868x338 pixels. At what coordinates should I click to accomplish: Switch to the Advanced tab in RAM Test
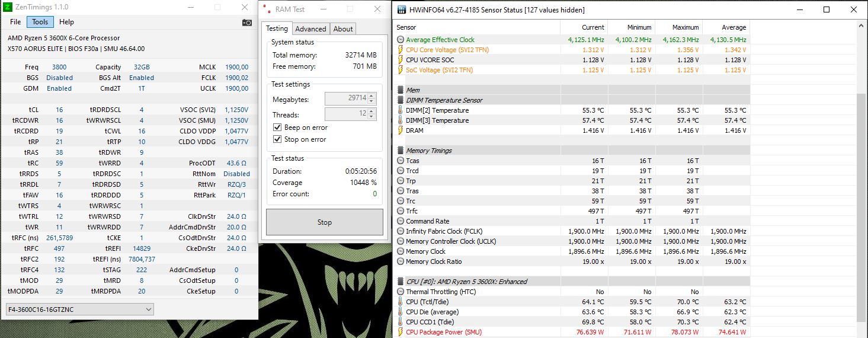(x=310, y=29)
